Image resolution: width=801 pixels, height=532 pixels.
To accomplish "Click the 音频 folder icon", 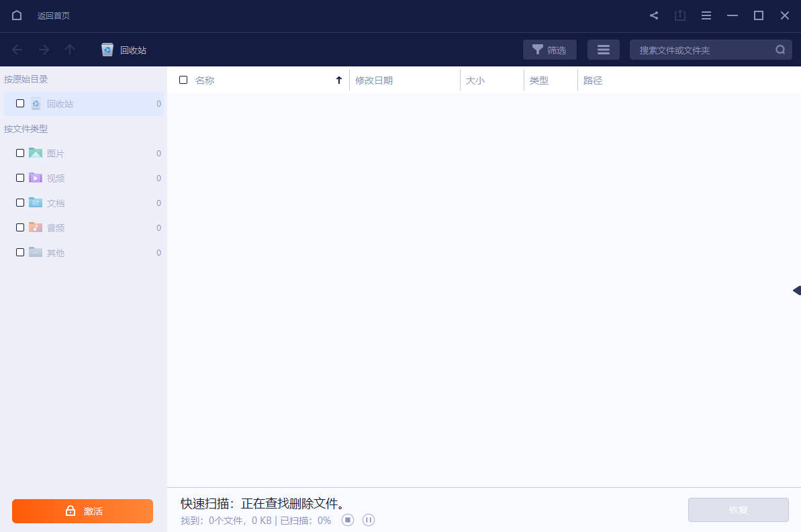I will [x=35, y=227].
